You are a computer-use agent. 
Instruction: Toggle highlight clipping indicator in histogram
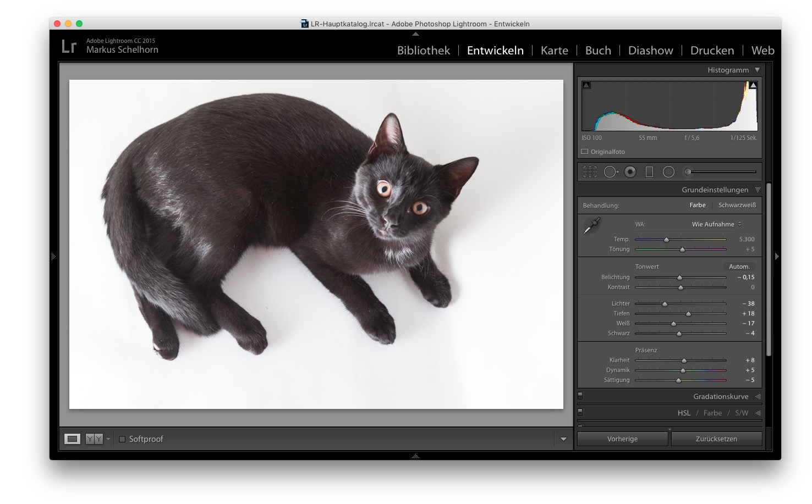coord(753,85)
